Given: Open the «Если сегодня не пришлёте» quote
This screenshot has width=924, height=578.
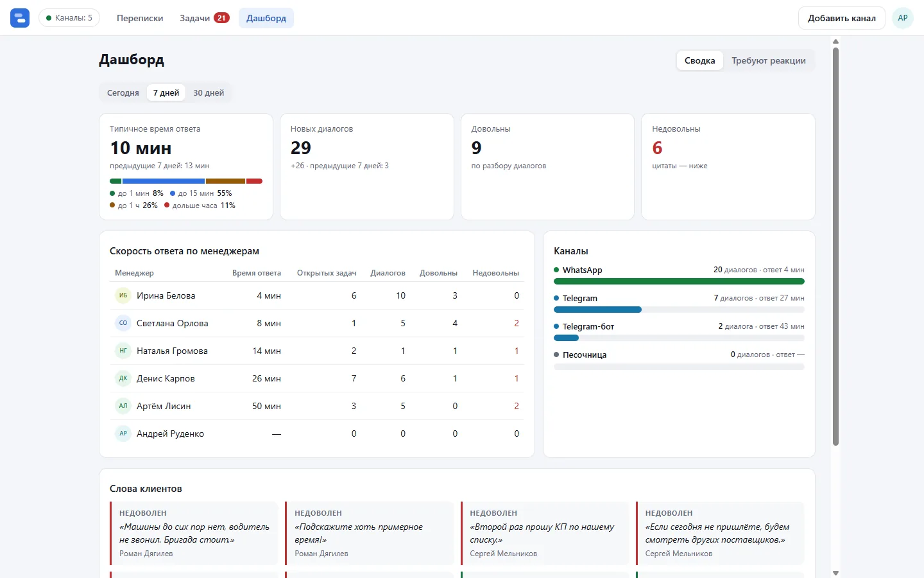Looking at the screenshot, I should pos(720,533).
